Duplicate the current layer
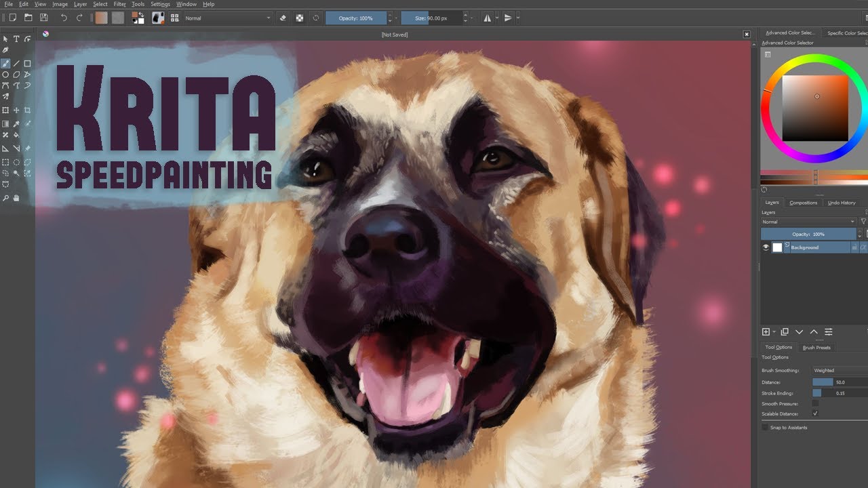The height and width of the screenshot is (488, 868). (785, 332)
